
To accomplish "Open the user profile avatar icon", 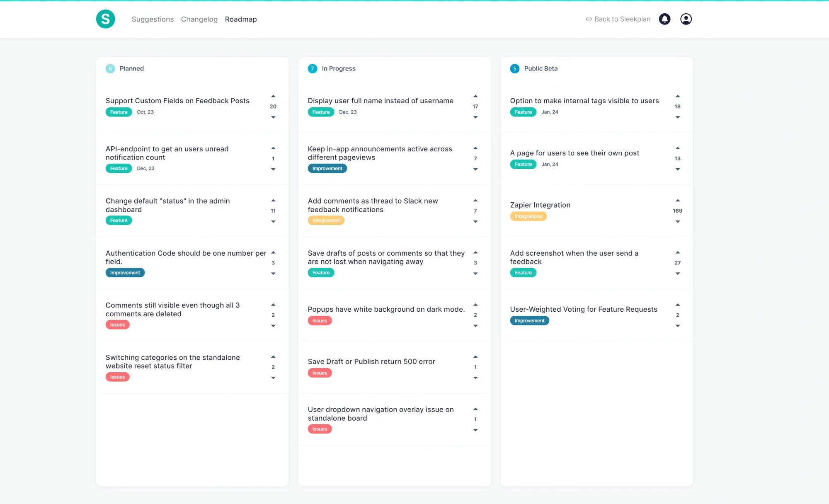I will pyautogui.click(x=686, y=19).
